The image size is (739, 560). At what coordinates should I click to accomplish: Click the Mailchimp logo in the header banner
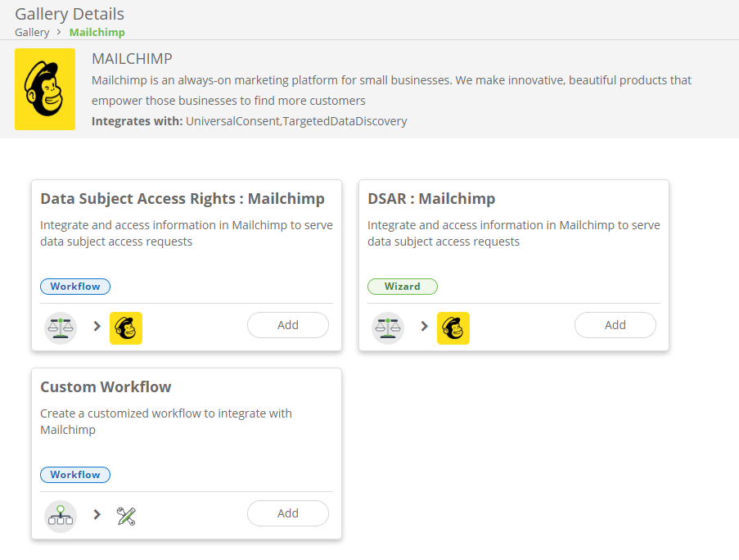(45, 89)
